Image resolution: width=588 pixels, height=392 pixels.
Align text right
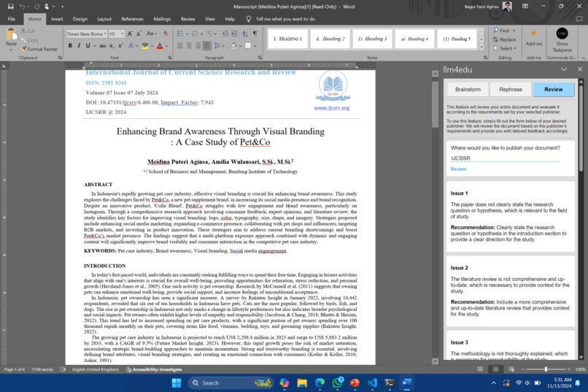198,46
